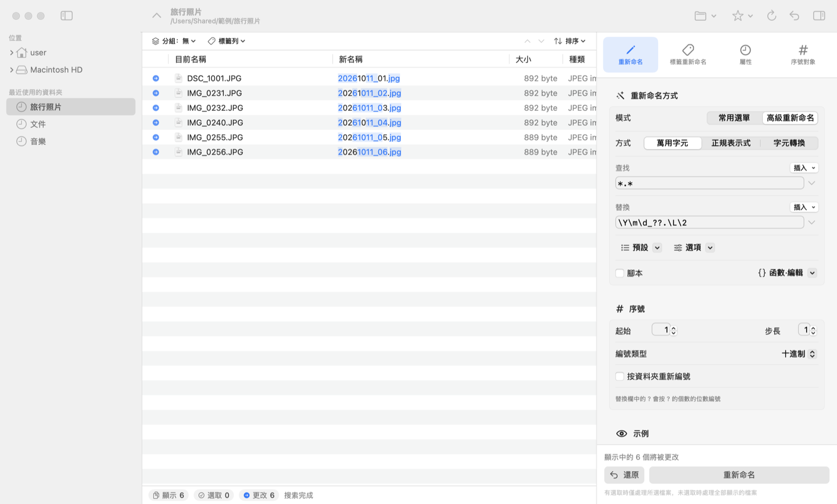This screenshot has width=837, height=504.
Task: Click the 重新命名 execute button
Action: pos(739,475)
